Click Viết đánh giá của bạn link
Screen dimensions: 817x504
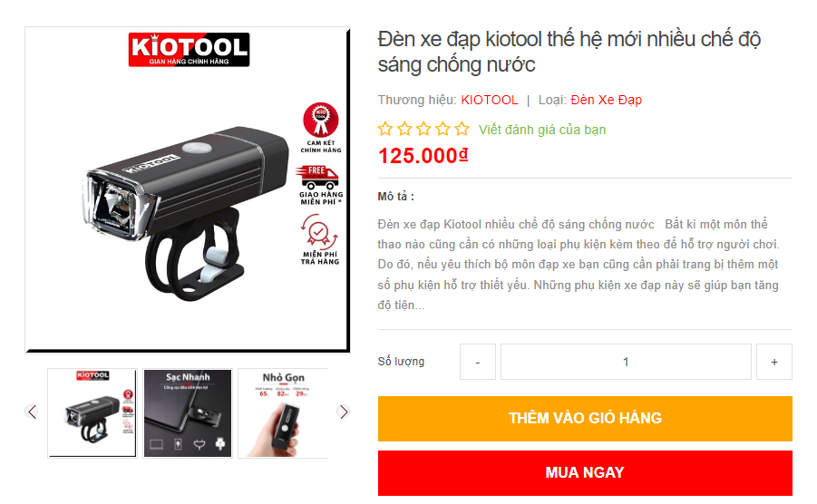pyautogui.click(x=542, y=130)
